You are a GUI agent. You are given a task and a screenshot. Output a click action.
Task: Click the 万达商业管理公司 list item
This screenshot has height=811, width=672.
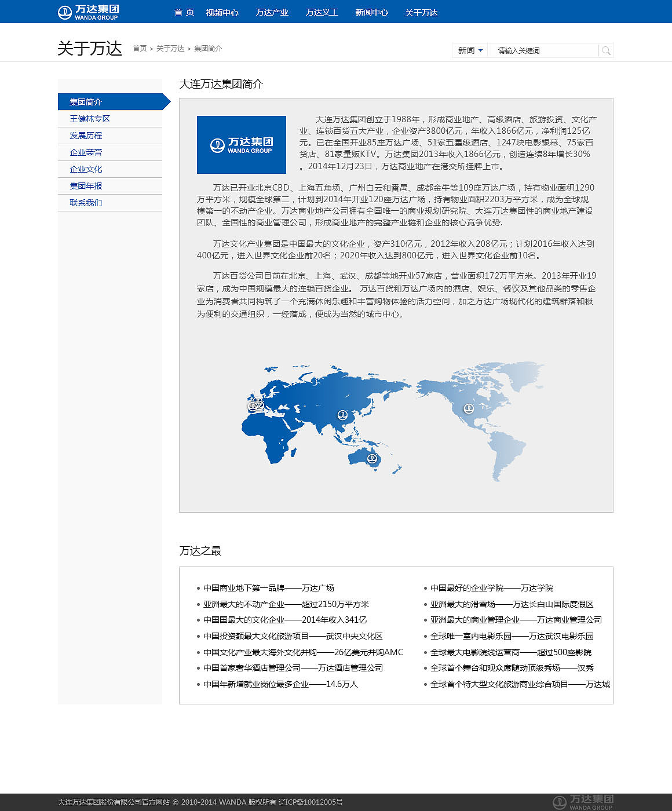(x=516, y=620)
